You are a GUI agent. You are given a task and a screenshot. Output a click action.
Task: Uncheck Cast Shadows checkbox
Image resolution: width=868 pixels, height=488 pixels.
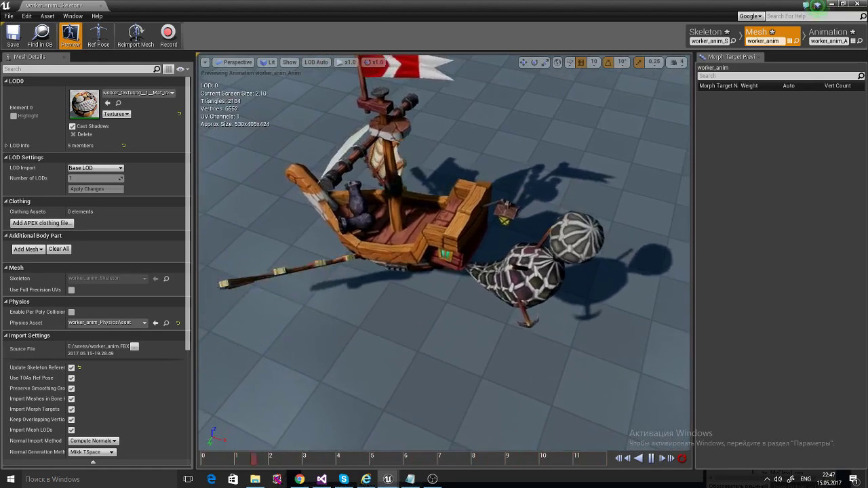tap(73, 126)
